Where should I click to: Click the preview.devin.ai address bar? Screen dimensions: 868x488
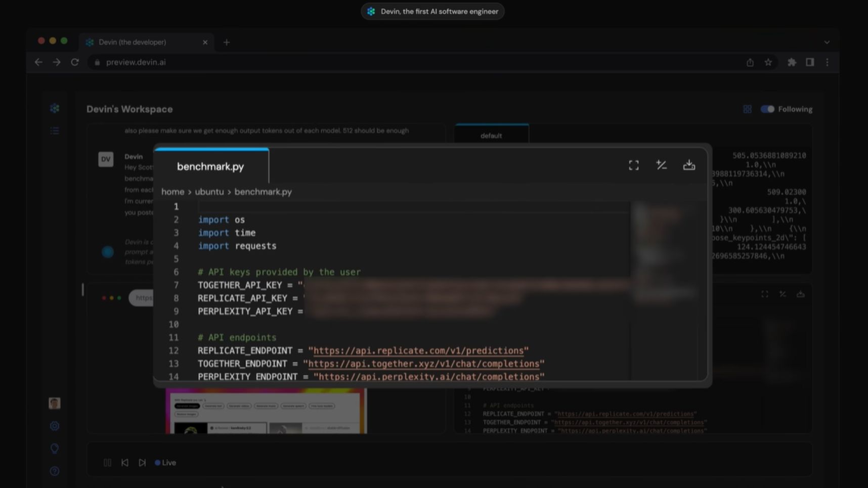(134, 62)
